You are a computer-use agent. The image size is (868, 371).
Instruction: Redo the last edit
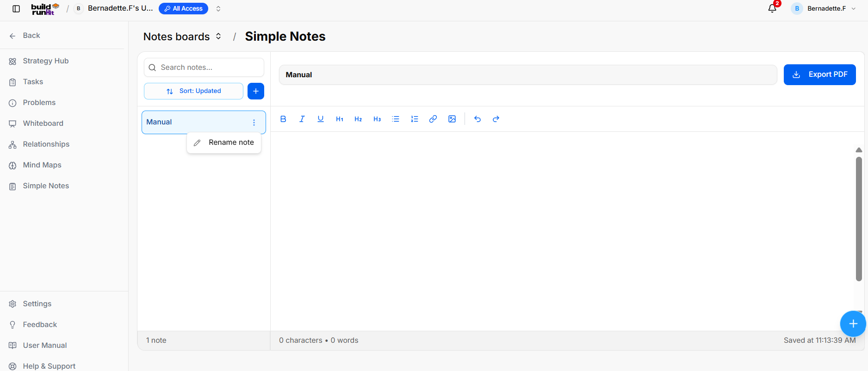(x=496, y=119)
